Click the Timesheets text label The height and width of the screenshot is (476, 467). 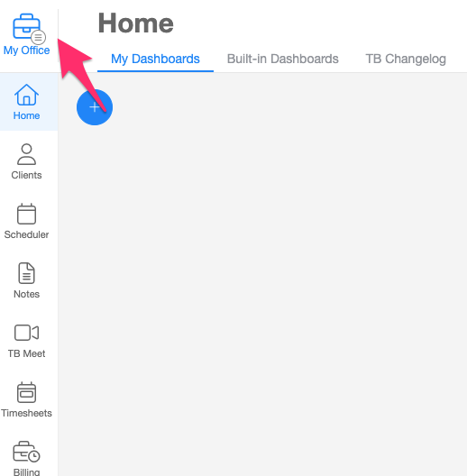(26, 413)
